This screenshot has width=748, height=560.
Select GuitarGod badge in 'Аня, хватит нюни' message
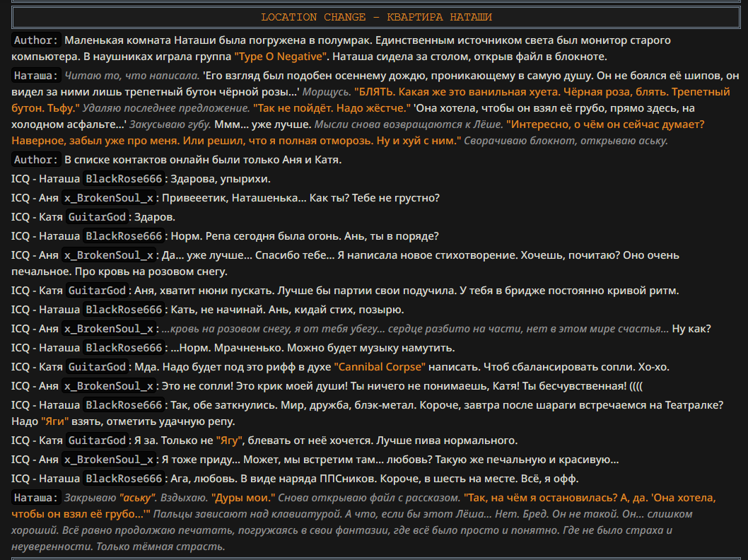98,291
